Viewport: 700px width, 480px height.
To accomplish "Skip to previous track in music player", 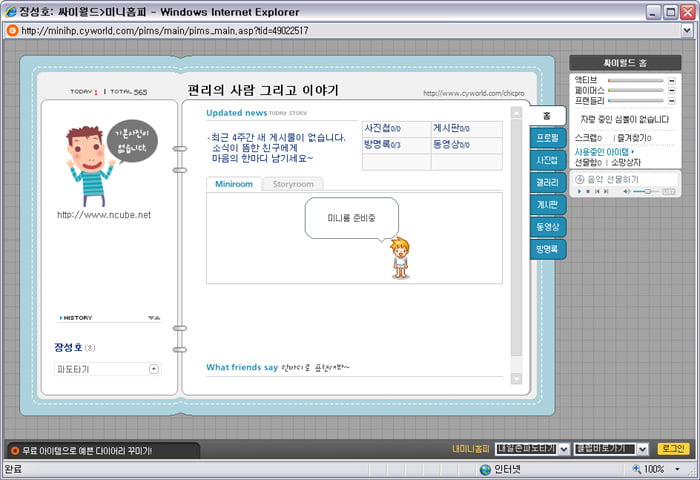I will point(597,192).
